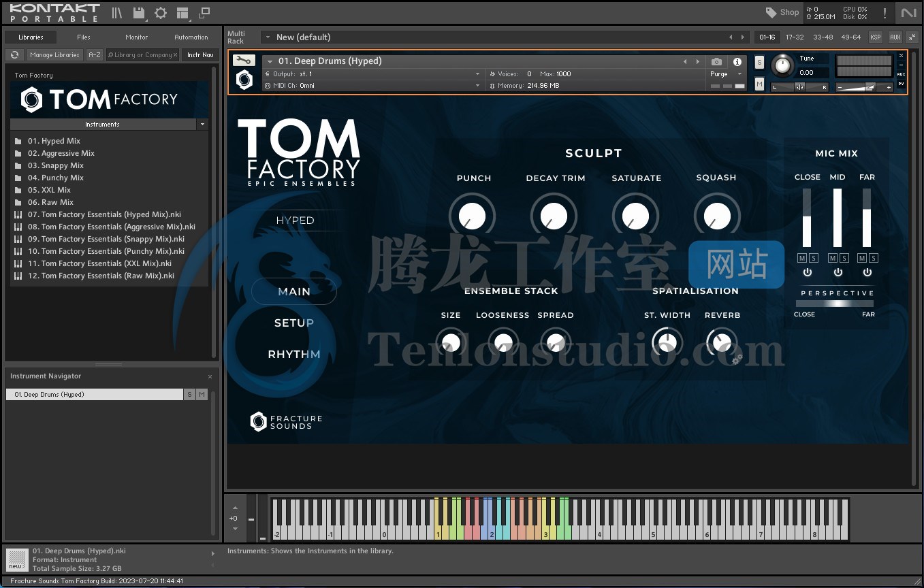This screenshot has height=588, width=924.
Task: Click the Library or Company search field
Action: coord(142,55)
